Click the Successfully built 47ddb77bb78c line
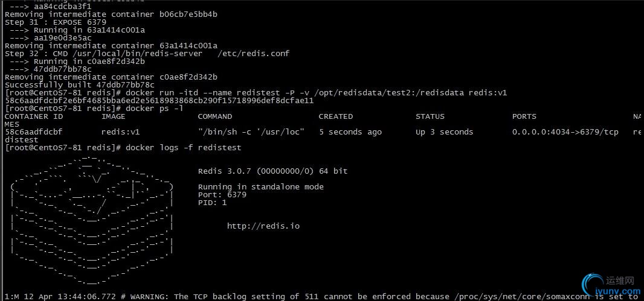This screenshot has height=301, width=644. click(x=80, y=85)
